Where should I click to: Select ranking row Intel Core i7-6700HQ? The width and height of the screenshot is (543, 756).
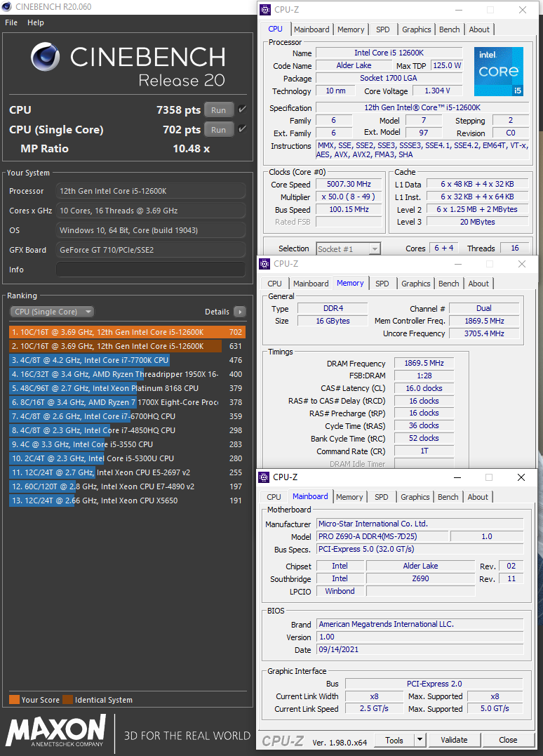coord(127,416)
